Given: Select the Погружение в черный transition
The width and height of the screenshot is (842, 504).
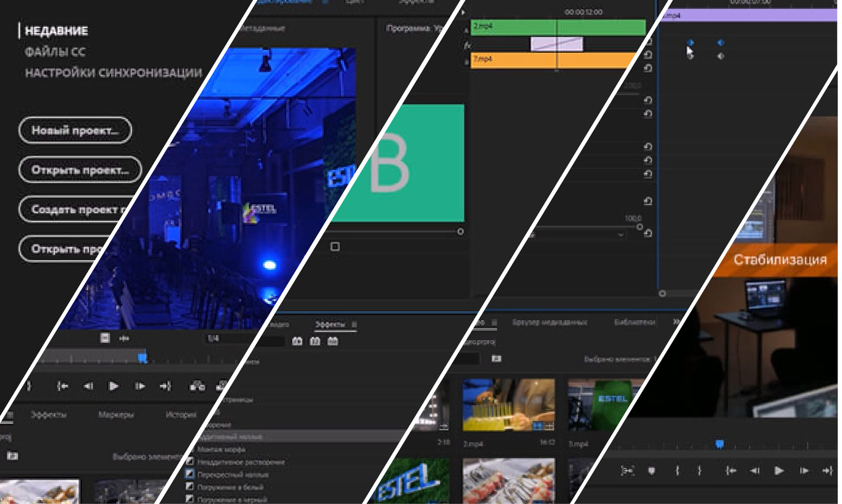Looking at the screenshot, I should (x=232, y=499).
